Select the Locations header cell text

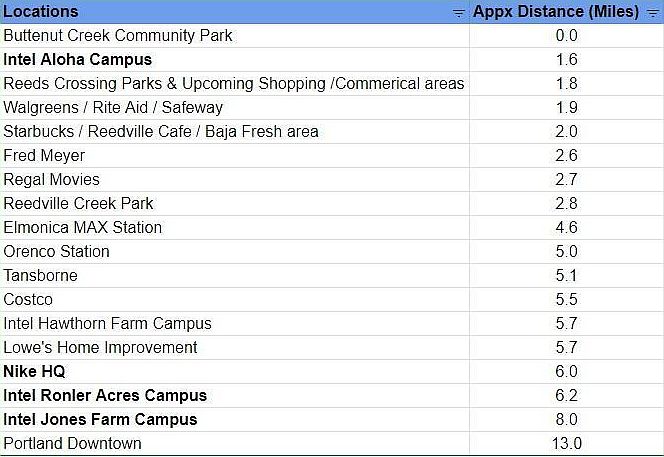[41, 12]
